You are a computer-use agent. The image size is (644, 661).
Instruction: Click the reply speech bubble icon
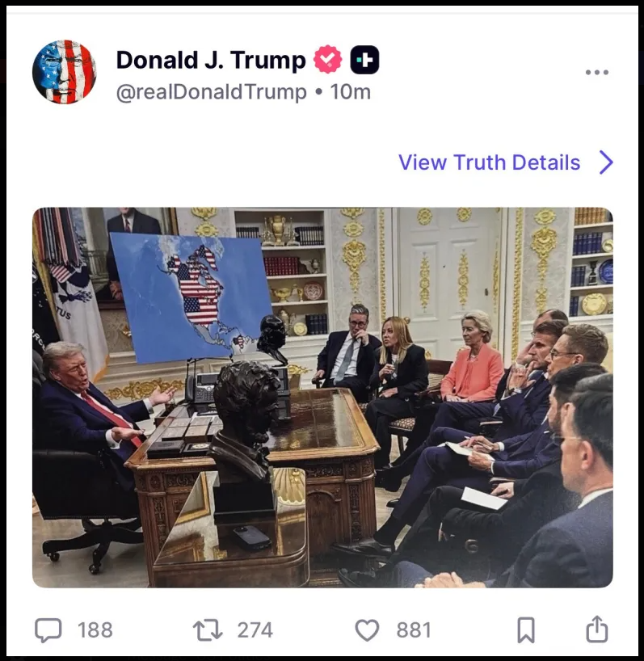[x=48, y=629]
